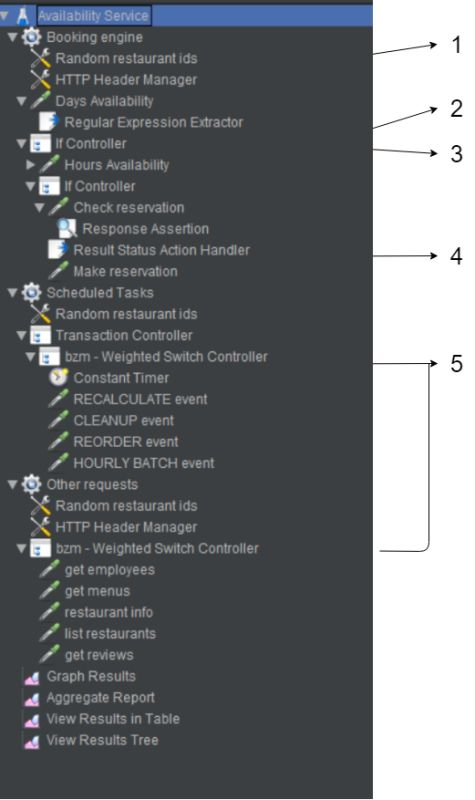Click the Check reservation sampler icon

[x=59, y=208]
